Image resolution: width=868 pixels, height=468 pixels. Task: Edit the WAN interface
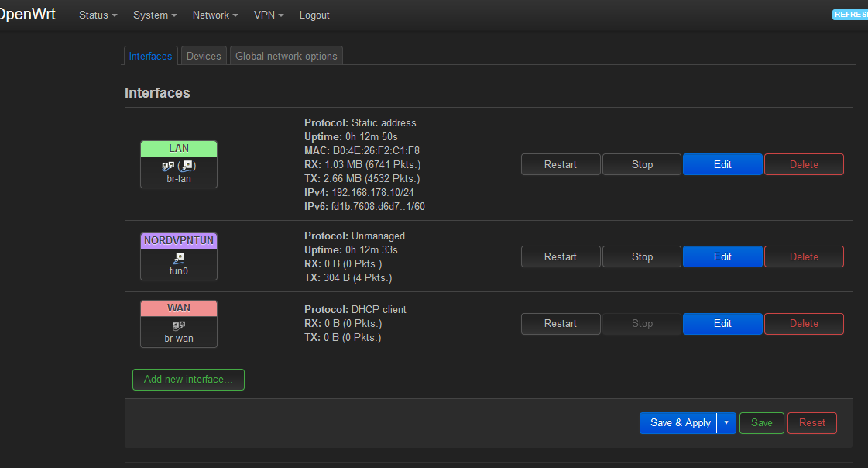point(722,323)
